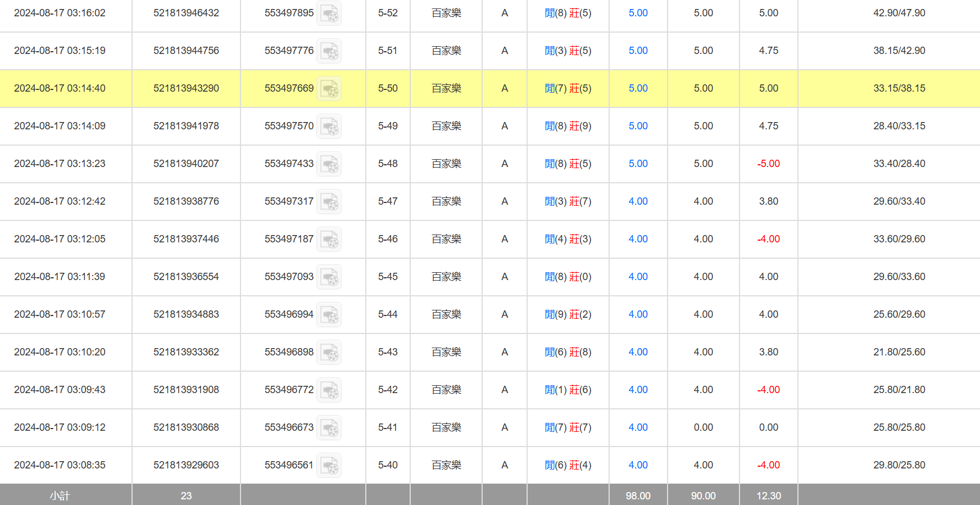The image size is (980, 505).
Task: Click the result 閒(8) 莊(9) in row 5-49
Action: click(x=568, y=126)
